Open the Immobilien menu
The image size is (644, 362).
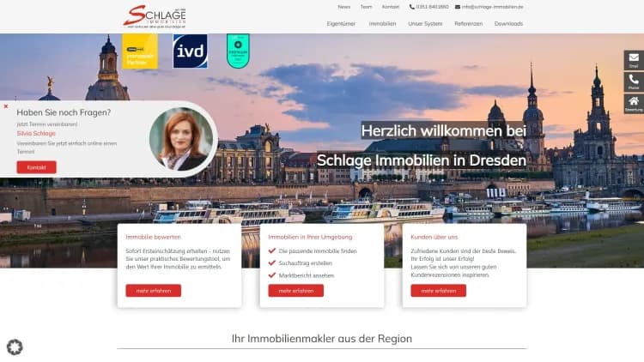click(x=382, y=24)
